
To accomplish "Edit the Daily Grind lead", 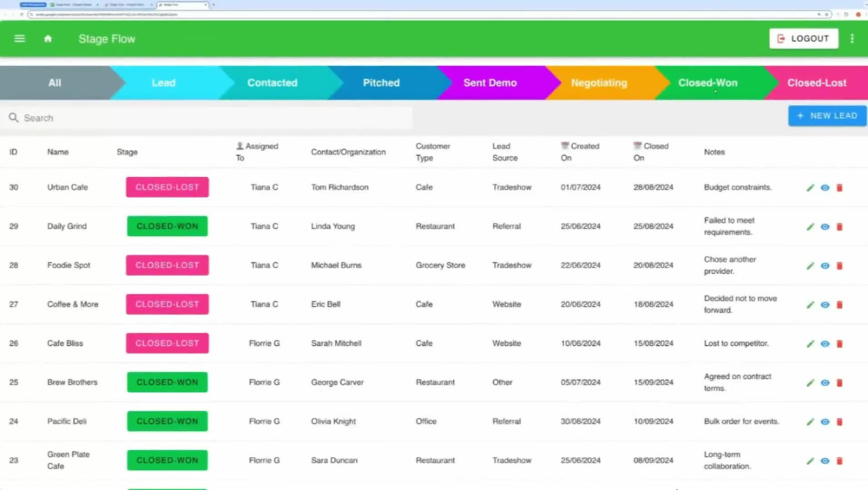I will 811,226.
